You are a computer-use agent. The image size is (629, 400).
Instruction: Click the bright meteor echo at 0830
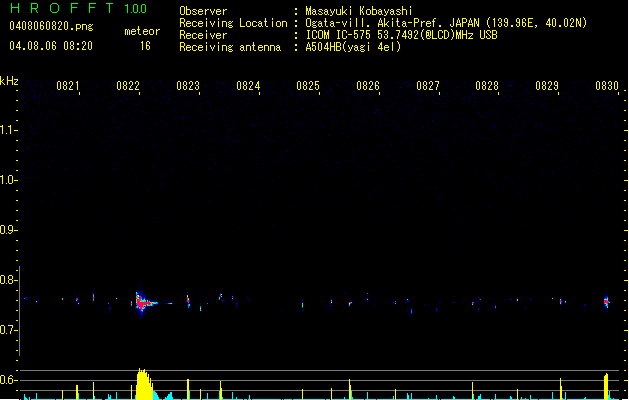607,301
